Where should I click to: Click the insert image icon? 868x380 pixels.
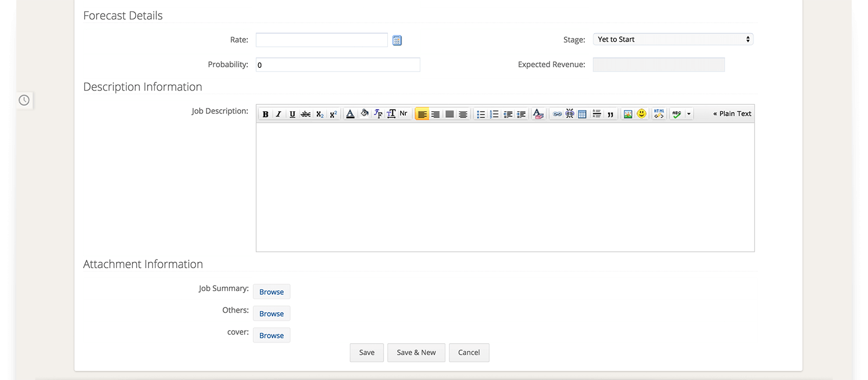[x=628, y=114]
